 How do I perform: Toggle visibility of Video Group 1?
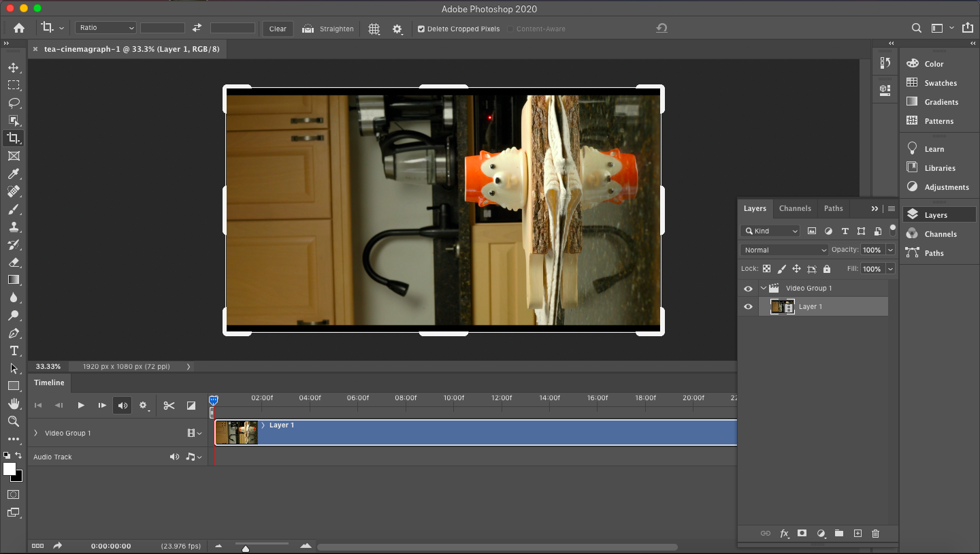pyautogui.click(x=748, y=288)
